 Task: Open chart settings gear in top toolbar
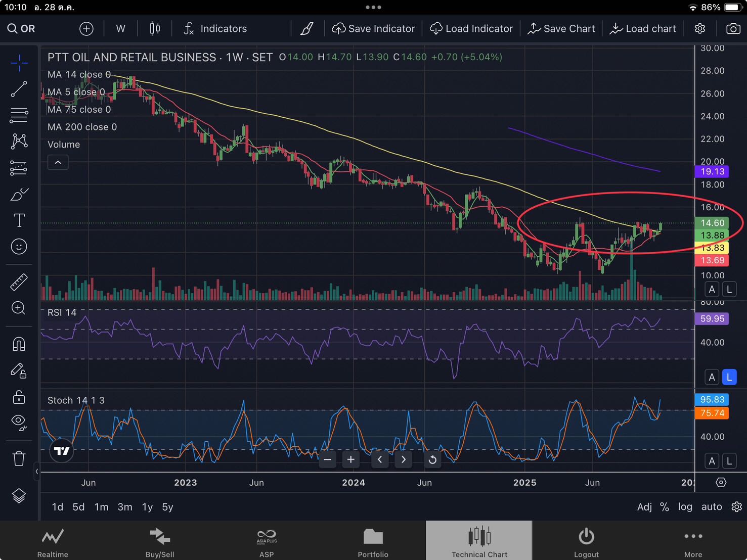point(700,29)
